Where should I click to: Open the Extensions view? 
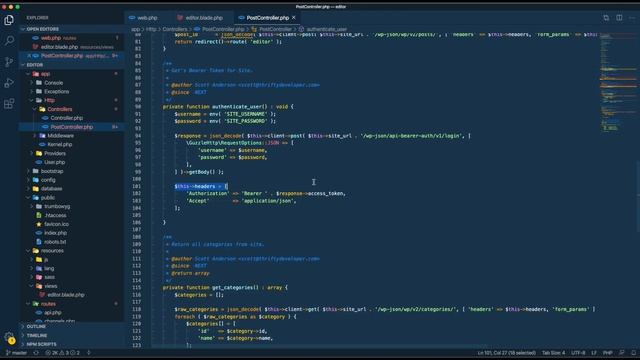pyautogui.click(x=9, y=104)
